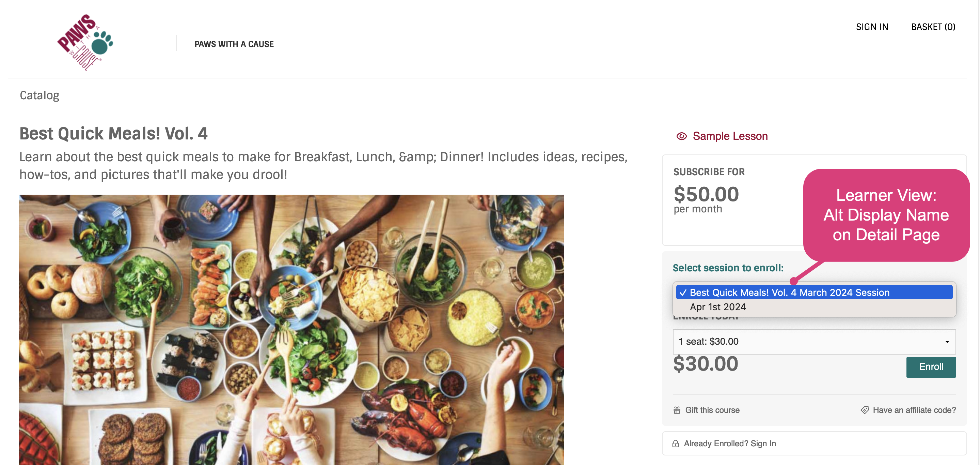Click the $50.00 per month subscribe box

(733, 200)
